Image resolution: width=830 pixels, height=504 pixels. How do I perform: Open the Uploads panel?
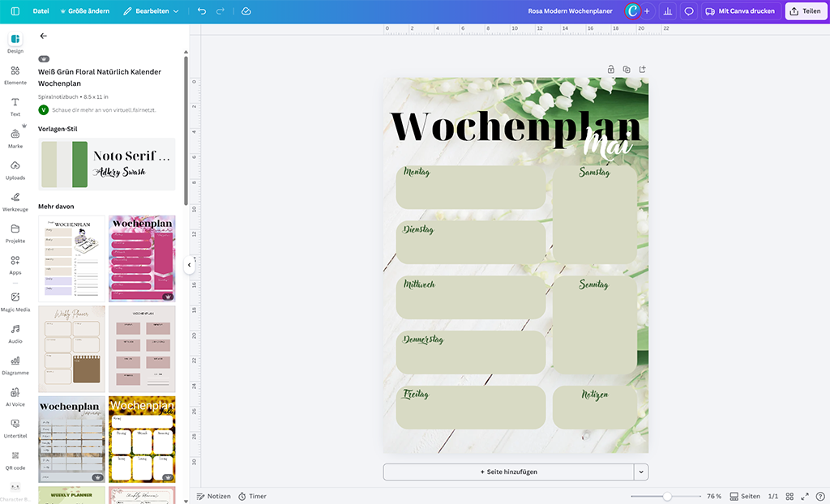coord(15,170)
